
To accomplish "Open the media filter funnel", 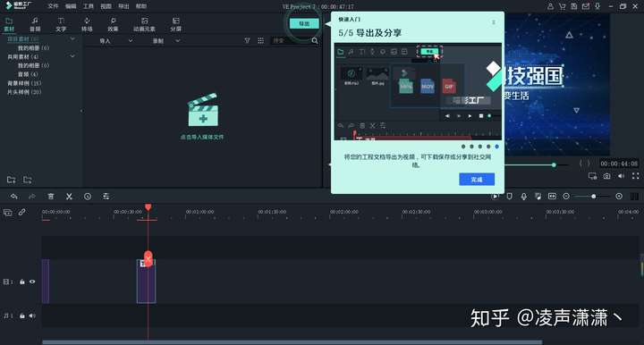I will [247, 40].
